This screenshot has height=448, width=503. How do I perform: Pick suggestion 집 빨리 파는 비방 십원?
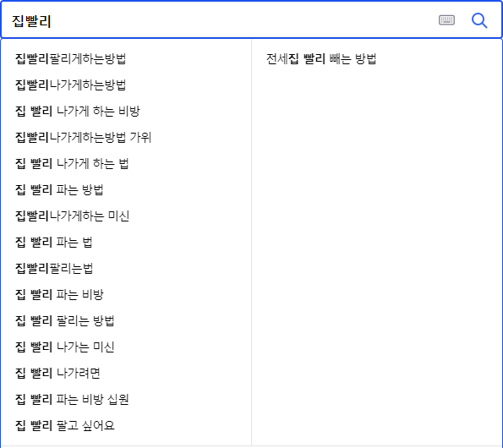tap(72, 399)
